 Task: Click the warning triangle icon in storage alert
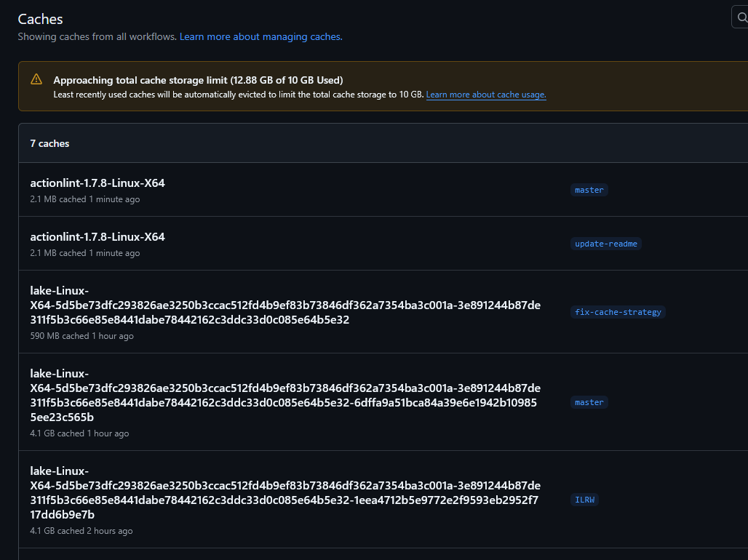click(x=36, y=79)
